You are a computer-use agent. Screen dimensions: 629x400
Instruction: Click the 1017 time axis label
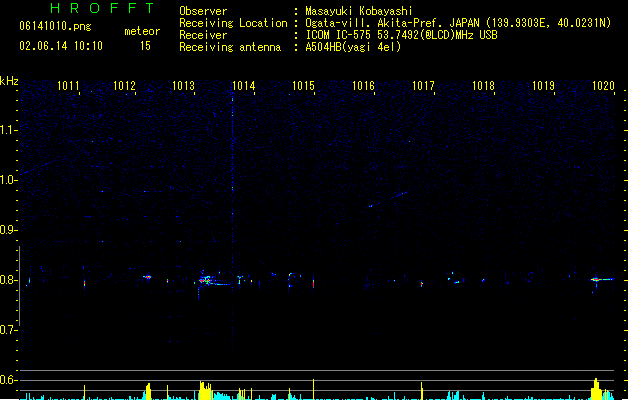click(x=423, y=86)
